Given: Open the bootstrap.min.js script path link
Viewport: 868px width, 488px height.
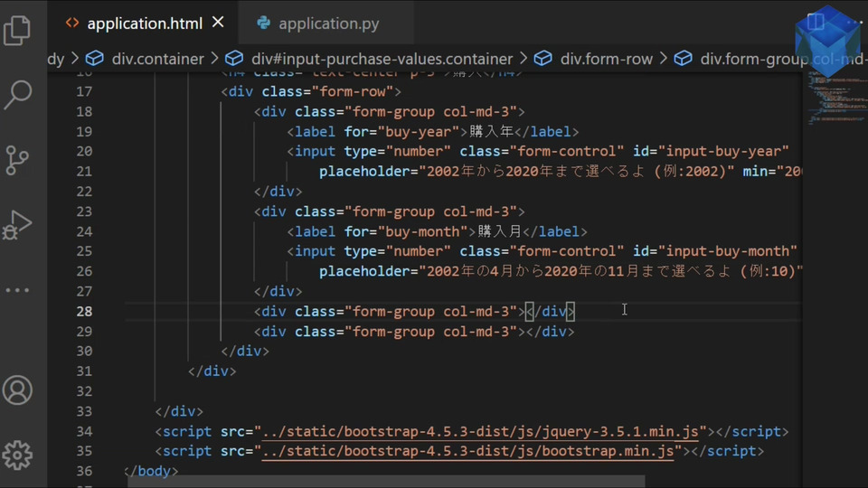Looking at the screenshot, I should [x=467, y=452].
